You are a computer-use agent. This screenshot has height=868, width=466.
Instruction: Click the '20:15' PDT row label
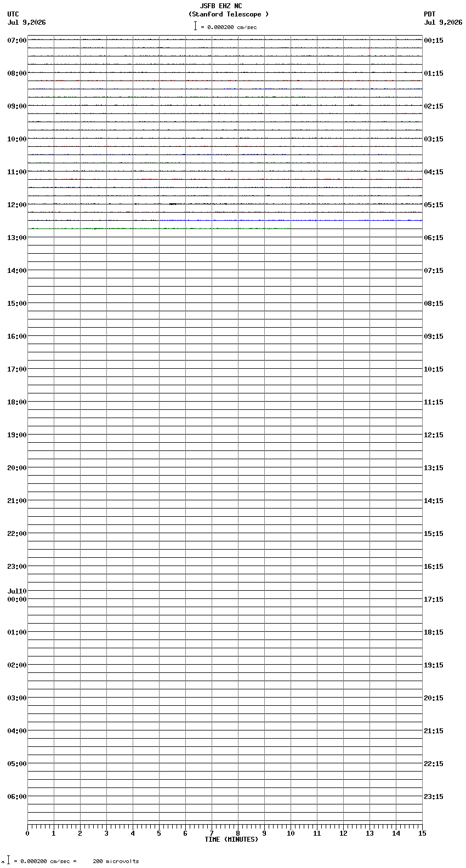(434, 698)
